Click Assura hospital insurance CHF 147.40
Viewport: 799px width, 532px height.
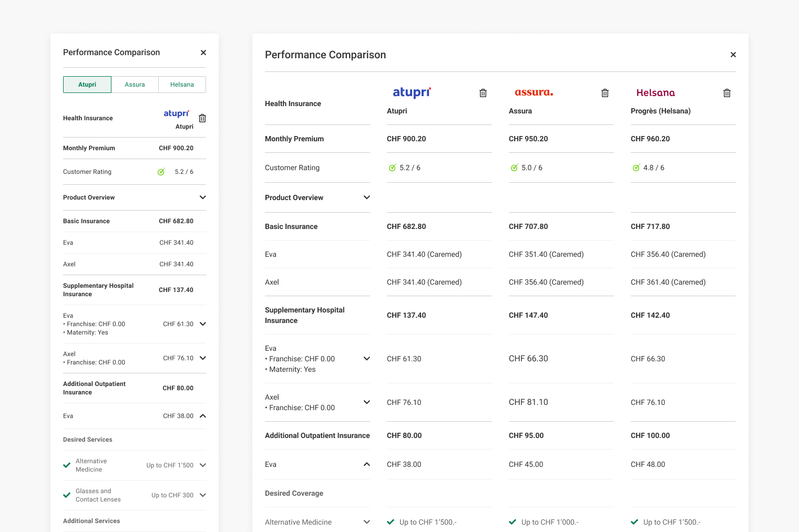[x=528, y=315]
